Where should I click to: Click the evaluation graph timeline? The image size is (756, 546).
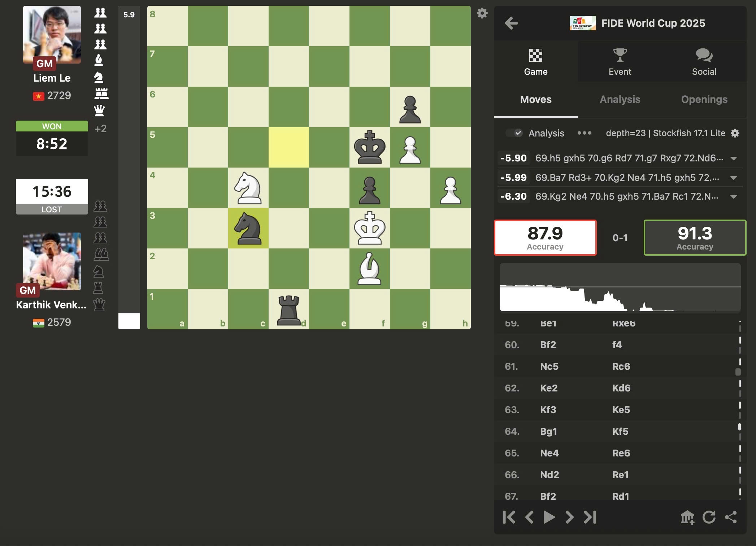620,287
